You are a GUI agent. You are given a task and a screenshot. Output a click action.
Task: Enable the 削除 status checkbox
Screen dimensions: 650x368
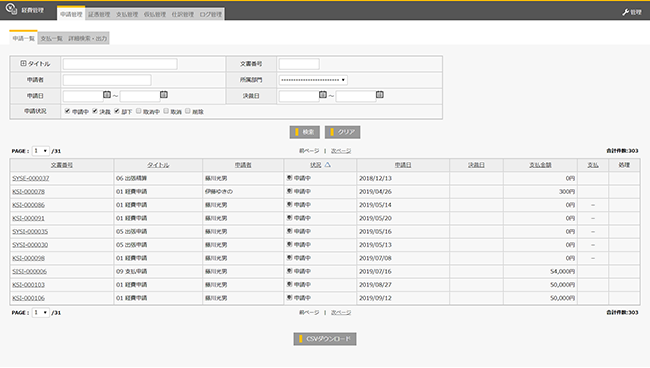pos(188,111)
